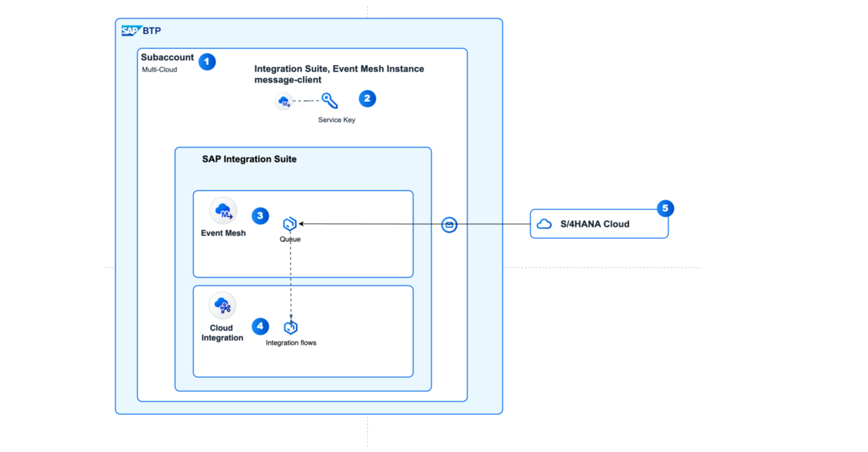
Task: Select the Subaccount label
Action: point(167,57)
